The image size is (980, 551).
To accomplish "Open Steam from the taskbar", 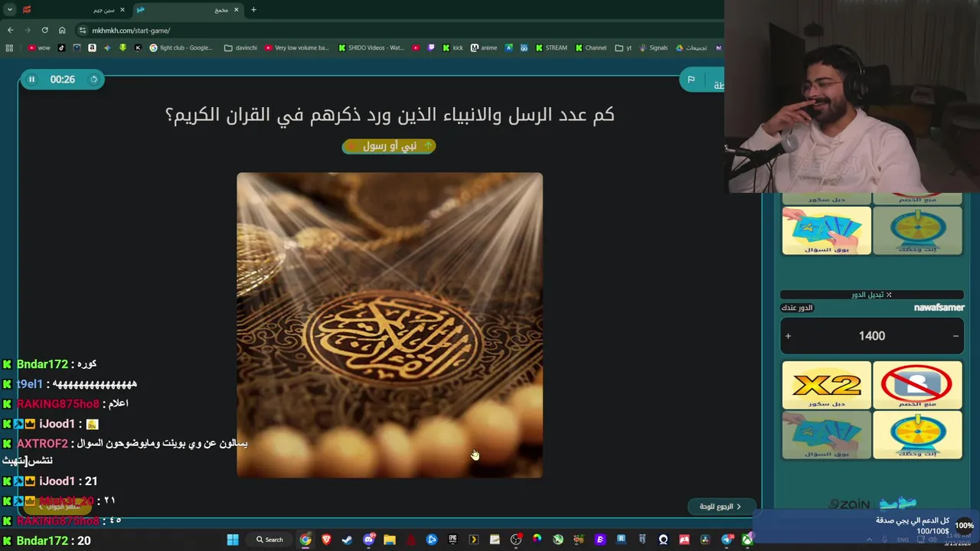I will click(348, 540).
